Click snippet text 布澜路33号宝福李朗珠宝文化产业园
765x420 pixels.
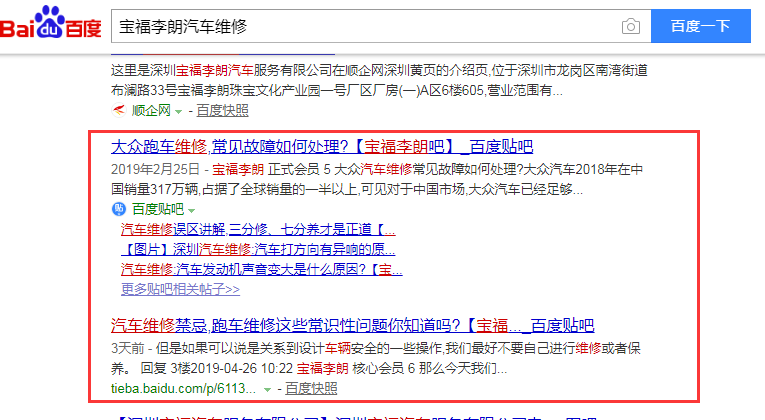point(215,90)
